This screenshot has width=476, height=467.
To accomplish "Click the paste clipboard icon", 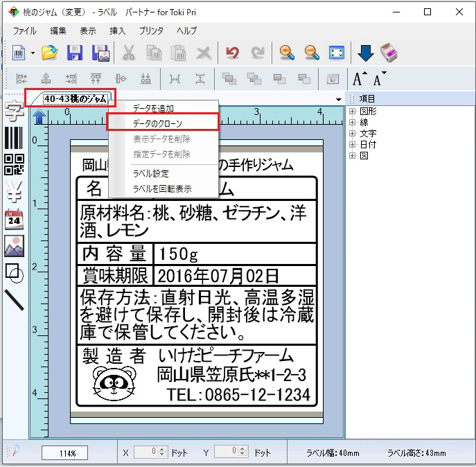I will pyautogui.click(x=179, y=53).
